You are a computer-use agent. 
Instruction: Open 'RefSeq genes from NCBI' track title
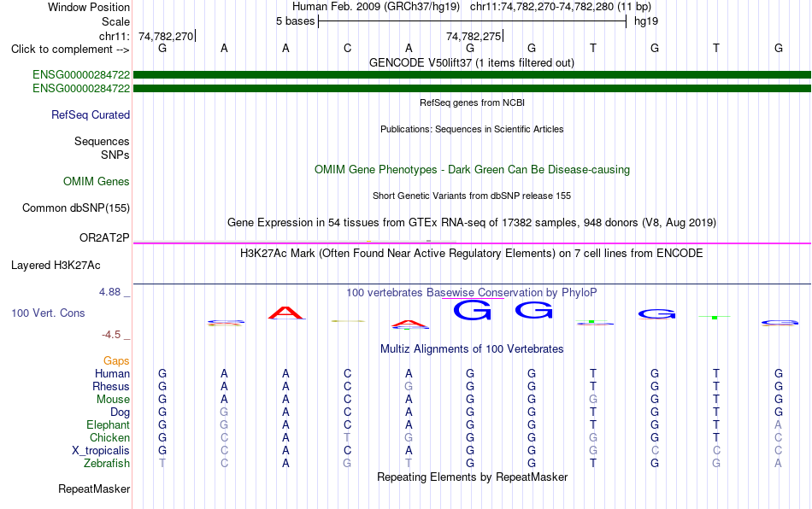pyautogui.click(x=472, y=102)
